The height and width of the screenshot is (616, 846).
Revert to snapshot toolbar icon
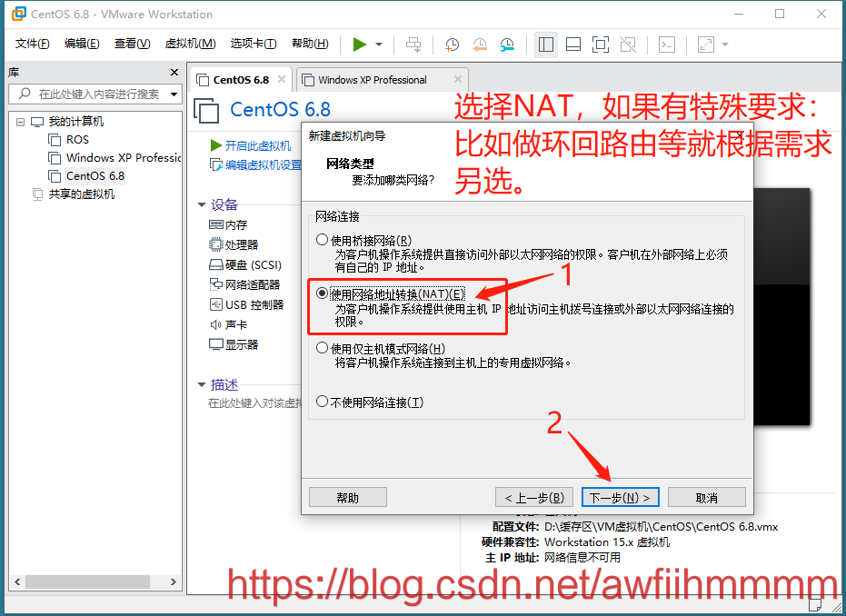(x=479, y=45)
